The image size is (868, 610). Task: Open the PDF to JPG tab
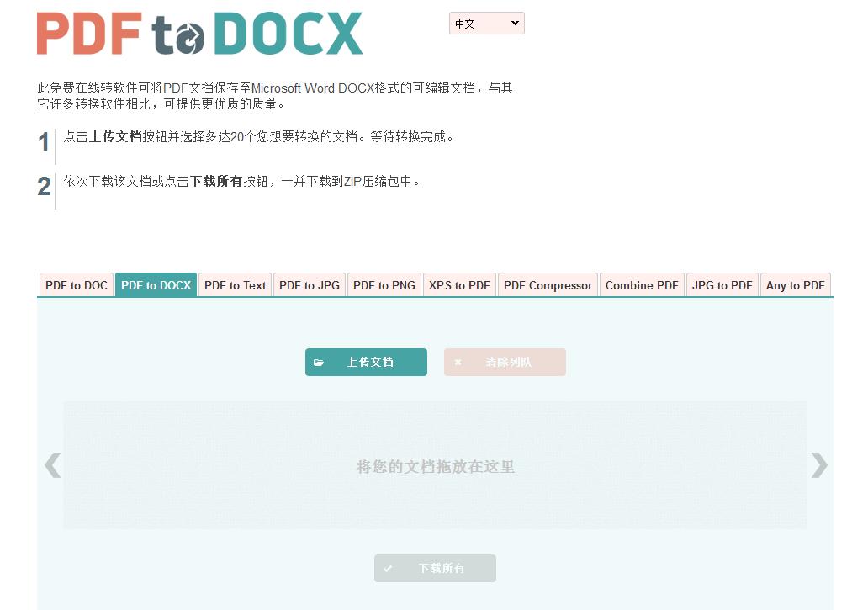coord(308,285)
